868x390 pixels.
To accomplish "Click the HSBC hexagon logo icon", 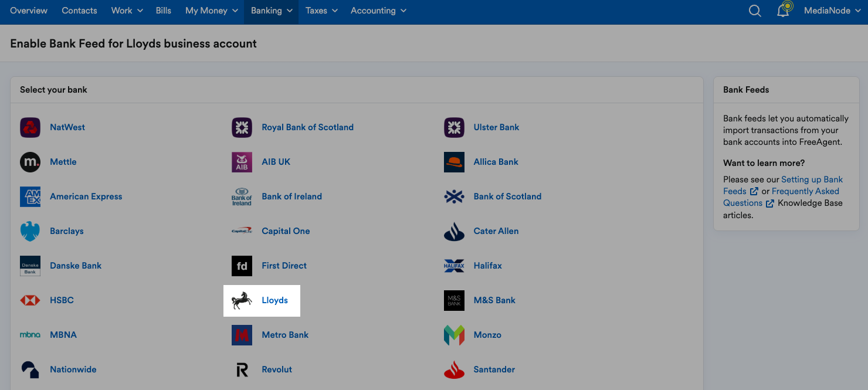I will tap(30, 300).
